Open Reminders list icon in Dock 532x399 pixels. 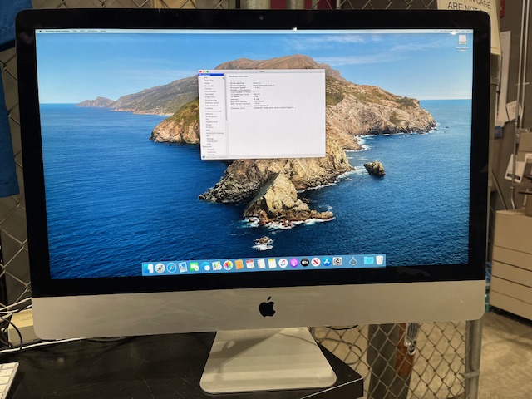coord(261,264)
